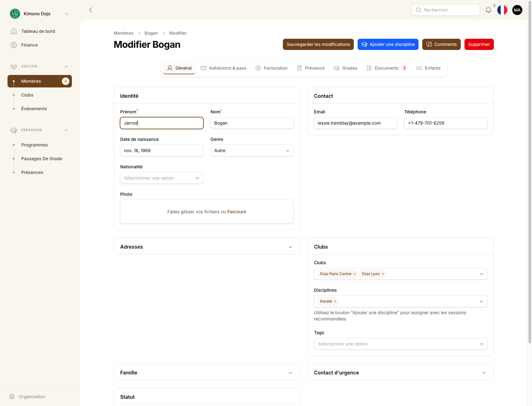Collapse the Gestion sidebar group
This screenshot has width=532, height=406.
[66, 67]
